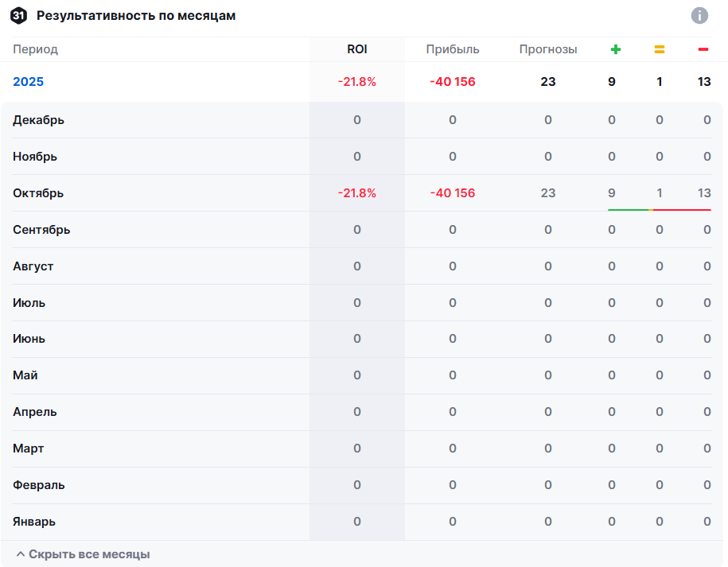Sort by the ROI column header

click(356, 49)
